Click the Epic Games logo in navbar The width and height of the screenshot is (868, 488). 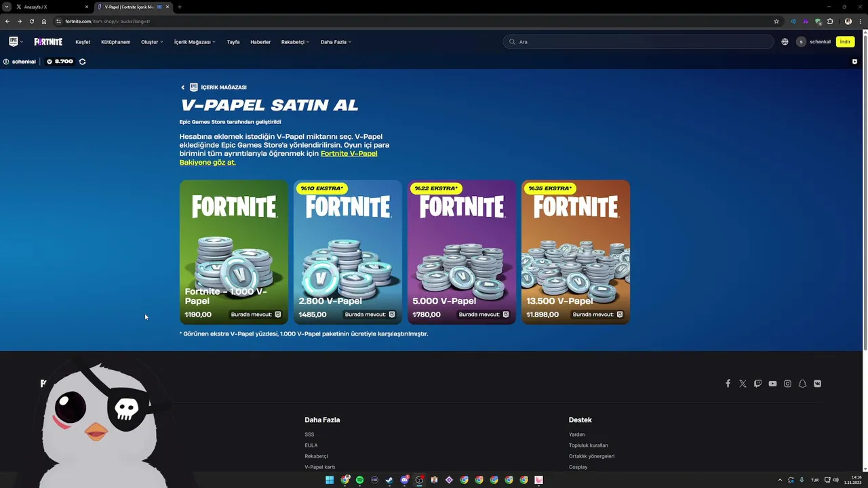click(x=13, y=41)
